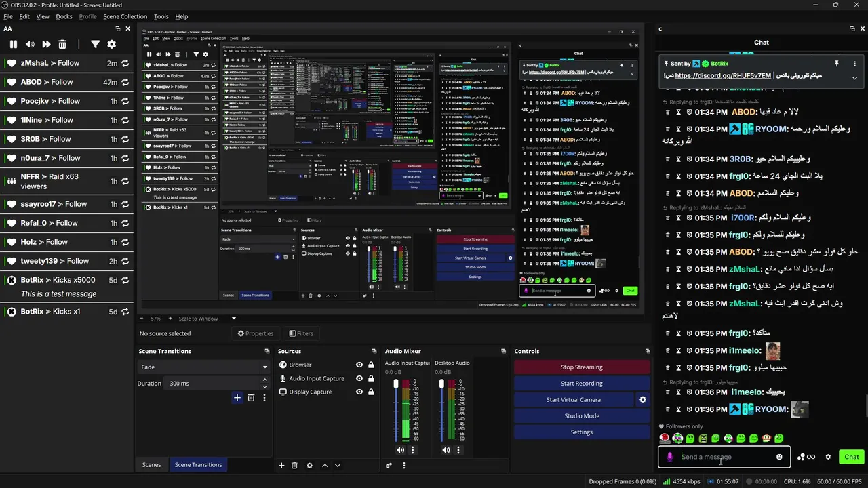The width and height of the screenshot is (868, 488).
Task: Toggle lock on Display Capture source
Action: (371, 392)
